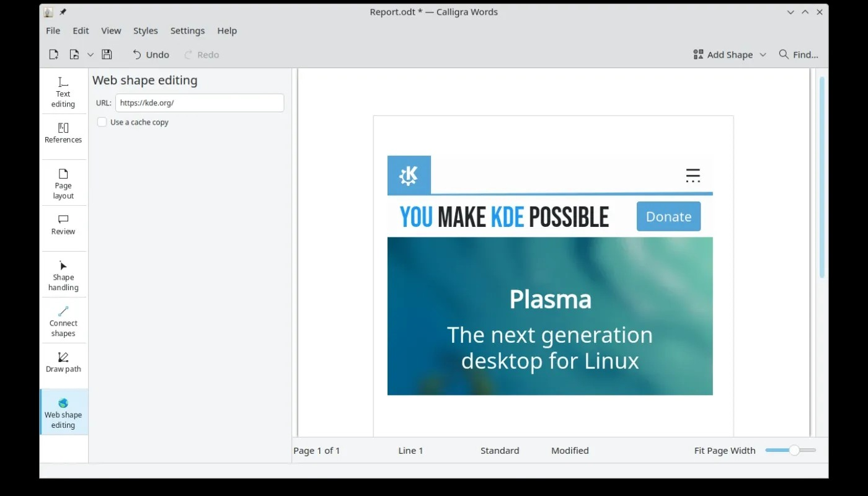Open the Styles menu
Viewport: 868px width, 496px height.
pyautogui.click(x=146, y=30)
